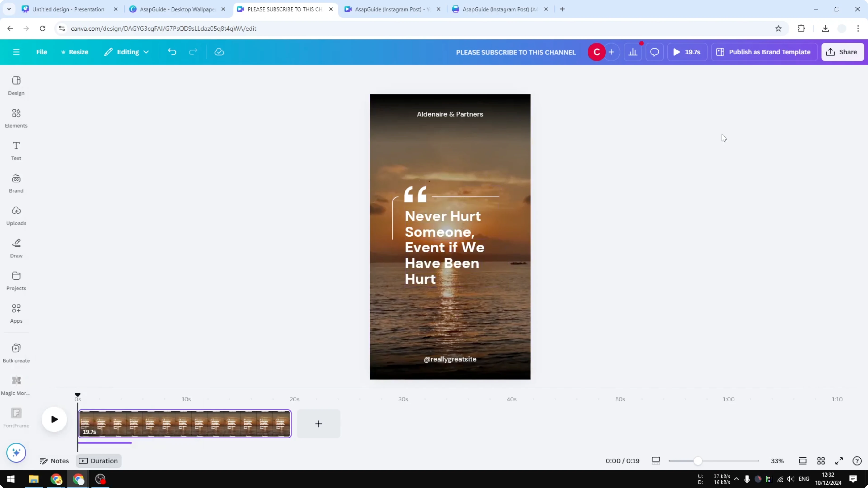Open the Bulk create panel
The width and height of the screenshot is (868, 488).
[x=16, y=352]
